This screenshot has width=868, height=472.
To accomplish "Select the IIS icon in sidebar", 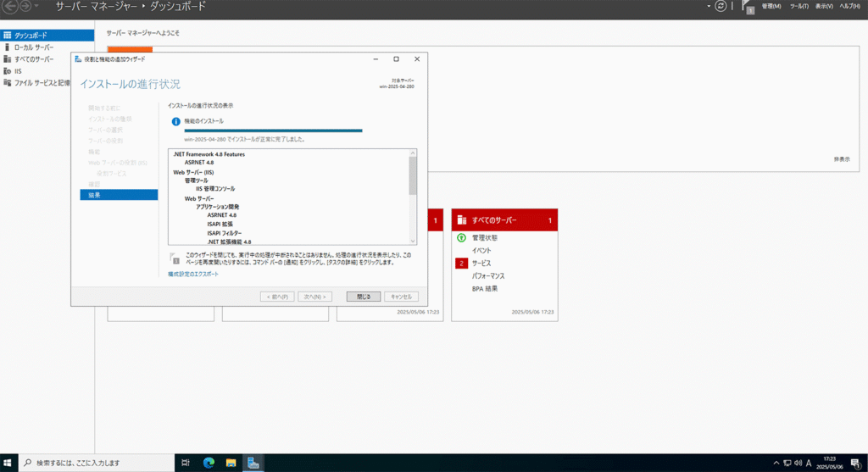I will point(8,71).
